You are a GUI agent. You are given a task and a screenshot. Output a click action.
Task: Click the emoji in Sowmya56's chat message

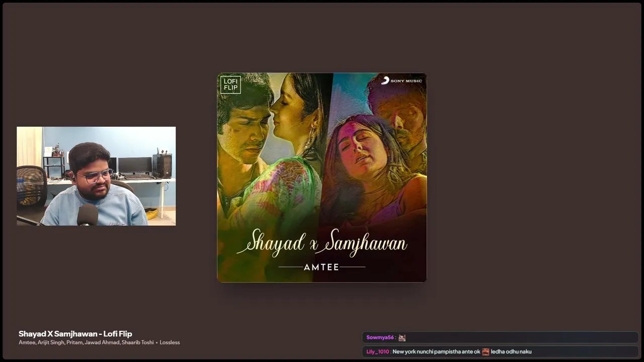click(402, 338)
